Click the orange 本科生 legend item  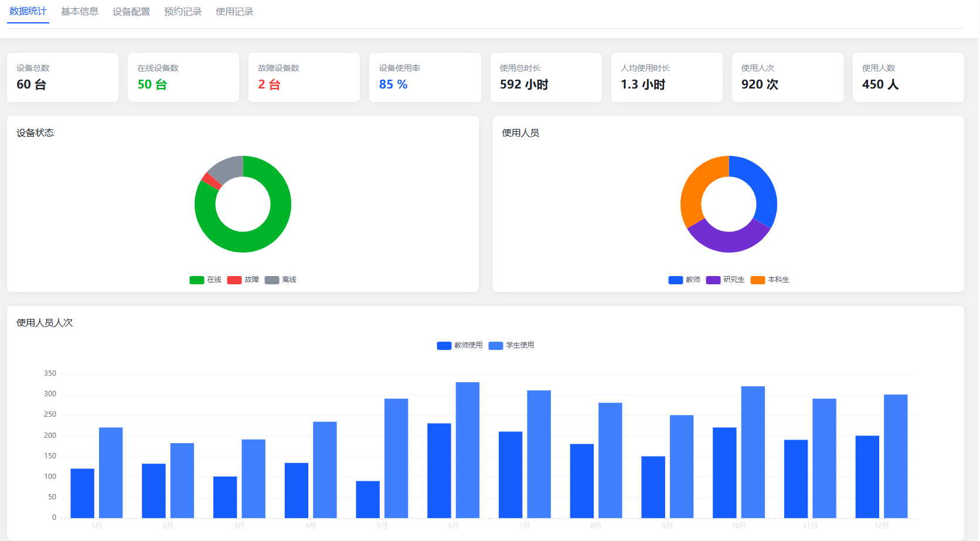tap(770, 280)
